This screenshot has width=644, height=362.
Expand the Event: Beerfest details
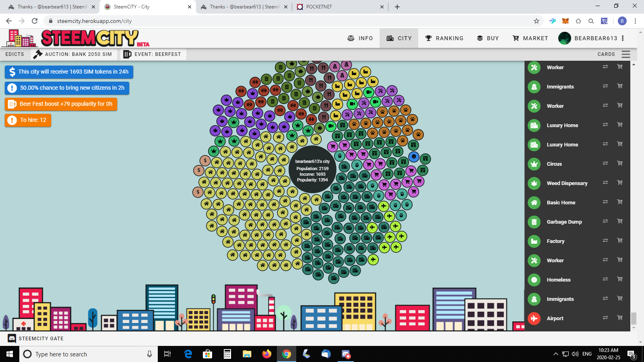point(153,54)
